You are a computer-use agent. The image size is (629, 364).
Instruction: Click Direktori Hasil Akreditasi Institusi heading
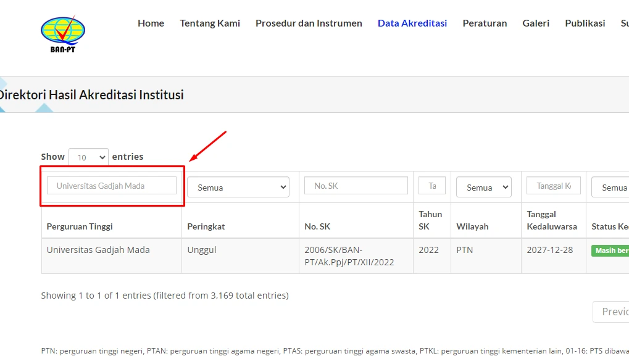click(x=92, y=94)
